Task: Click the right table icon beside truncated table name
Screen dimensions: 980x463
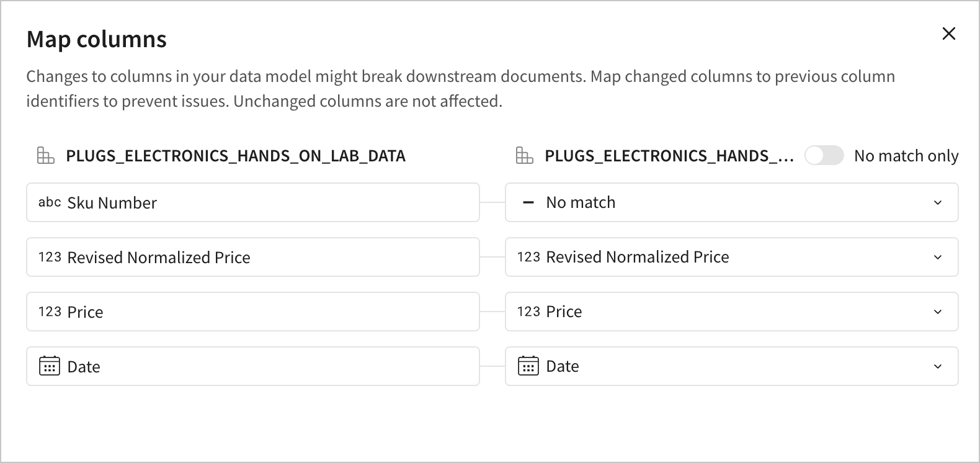Action: click(x=525, y=156)
